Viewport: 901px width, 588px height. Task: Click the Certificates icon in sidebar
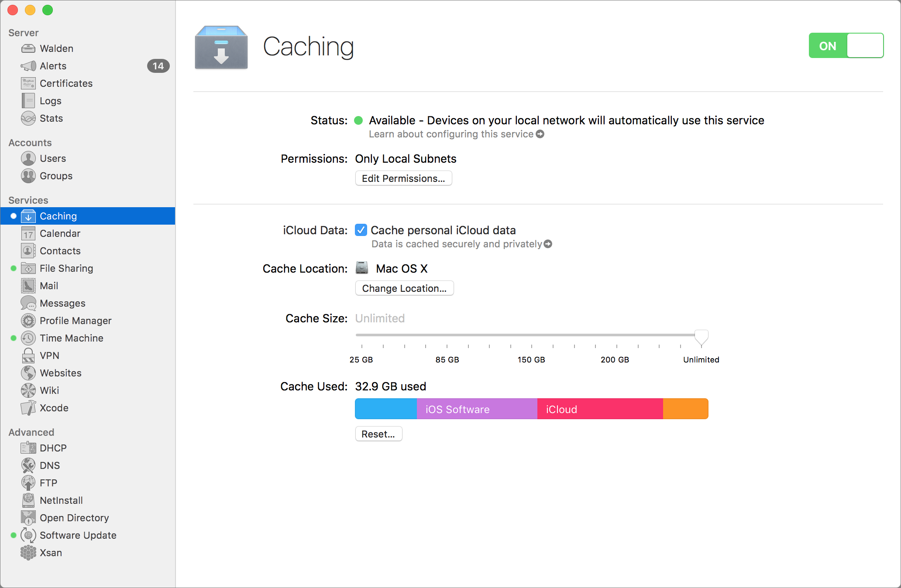(x=28, y=83)
